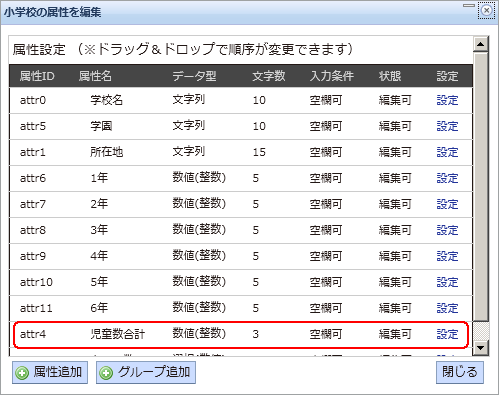Click the 2年 attribute name
The image size is (499, 395).
[x=99, y=204]
